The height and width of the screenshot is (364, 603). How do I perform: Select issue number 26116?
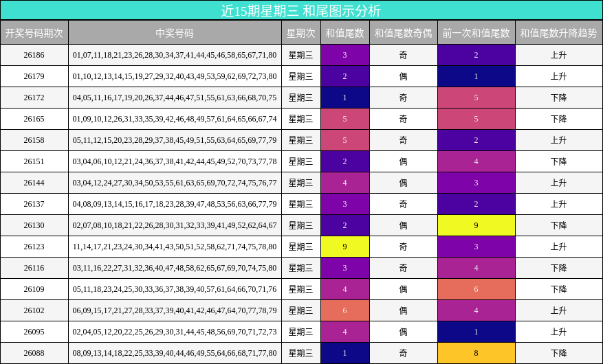(34, 268)
